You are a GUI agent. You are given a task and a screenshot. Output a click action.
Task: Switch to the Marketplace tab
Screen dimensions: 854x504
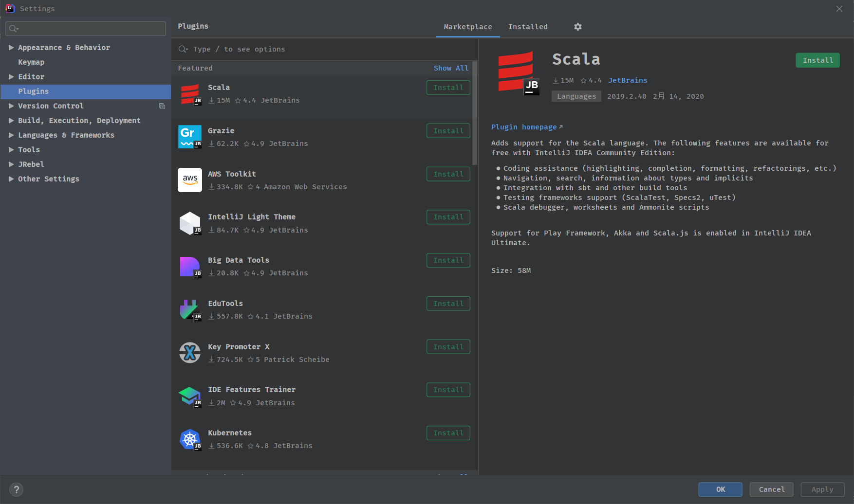[468, 27]
